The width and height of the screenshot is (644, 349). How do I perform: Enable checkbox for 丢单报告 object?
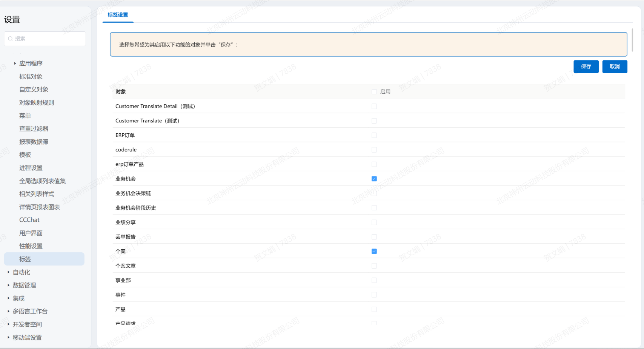pos(374,237)
